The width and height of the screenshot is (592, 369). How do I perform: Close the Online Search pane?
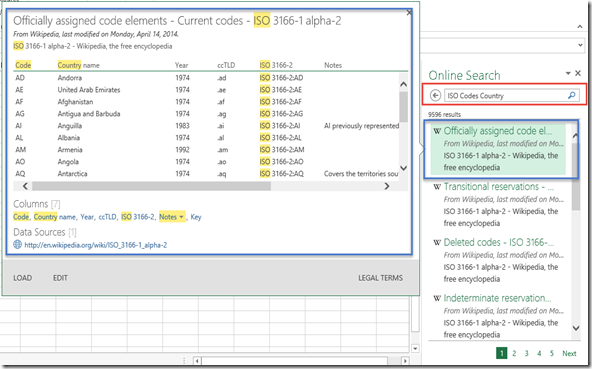[x=578, y=73]
